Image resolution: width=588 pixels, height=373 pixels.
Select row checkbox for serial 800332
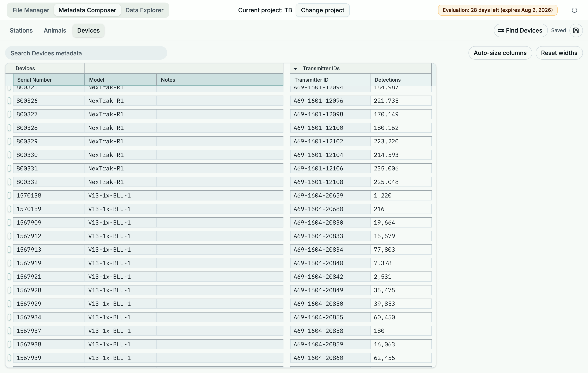point(9,182)
